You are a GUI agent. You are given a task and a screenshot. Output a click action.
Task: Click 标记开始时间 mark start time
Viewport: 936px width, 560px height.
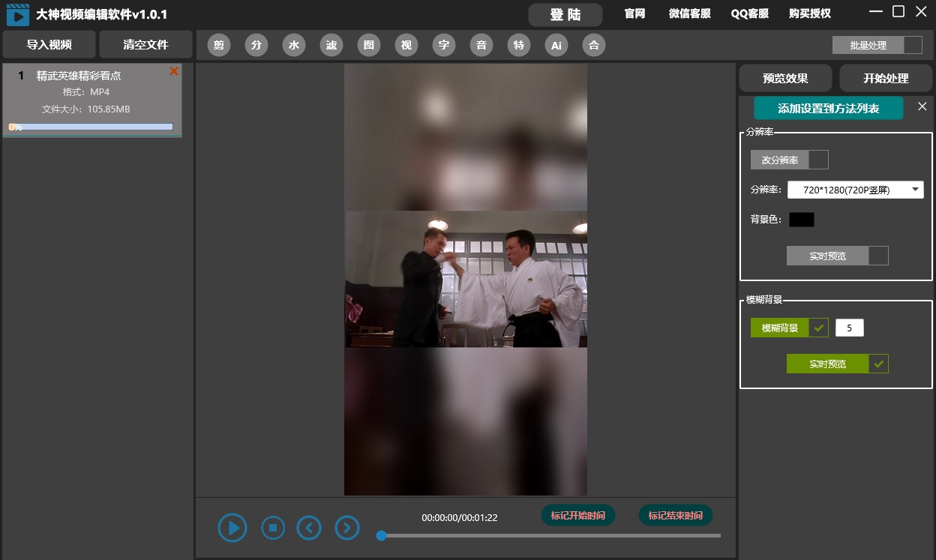pos(578,516)
